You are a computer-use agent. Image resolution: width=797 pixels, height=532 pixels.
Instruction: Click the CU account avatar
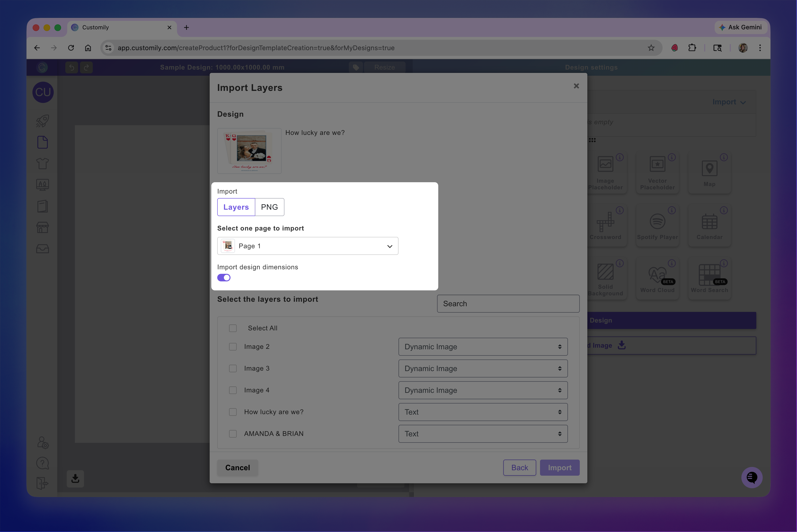click(x=43, y=92)
